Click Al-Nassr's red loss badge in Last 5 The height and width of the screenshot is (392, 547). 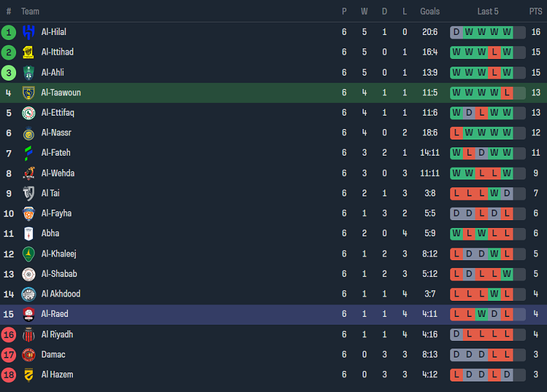(457, 133)
